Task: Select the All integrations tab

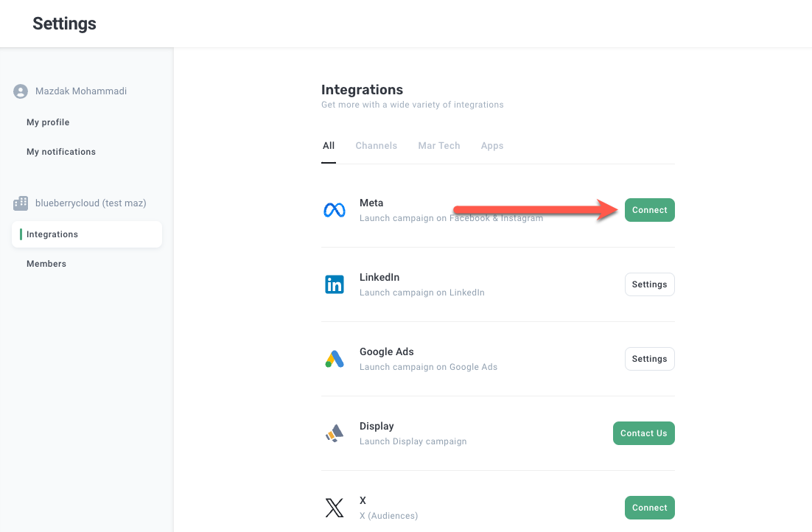Action: [x=329, y=146]
